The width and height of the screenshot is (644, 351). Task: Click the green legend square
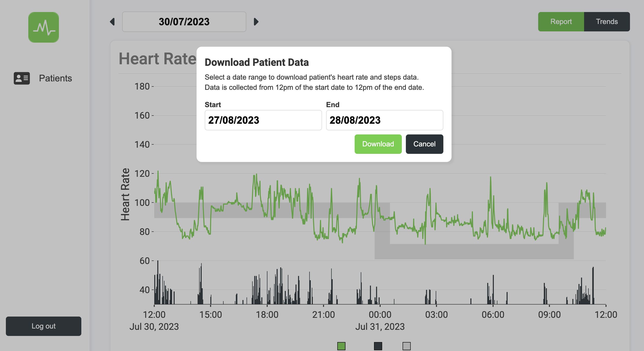pyautogui.click(x=341, y=346)
